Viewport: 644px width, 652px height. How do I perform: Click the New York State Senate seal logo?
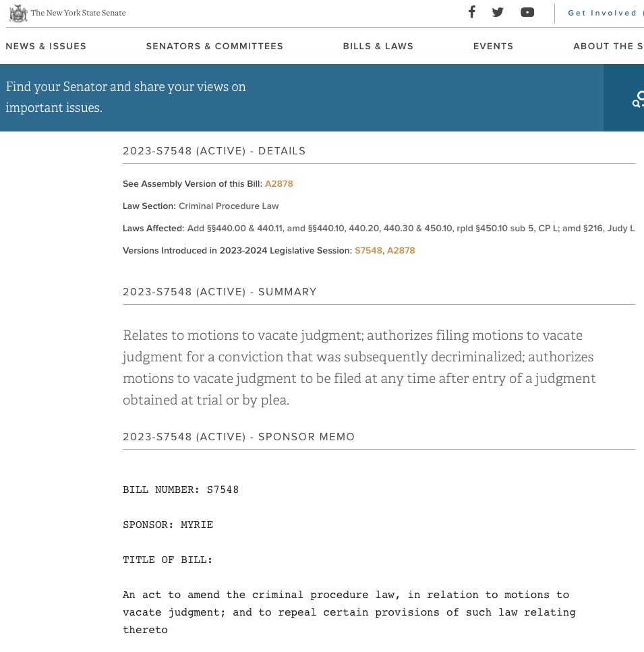(x=18, y=13)
